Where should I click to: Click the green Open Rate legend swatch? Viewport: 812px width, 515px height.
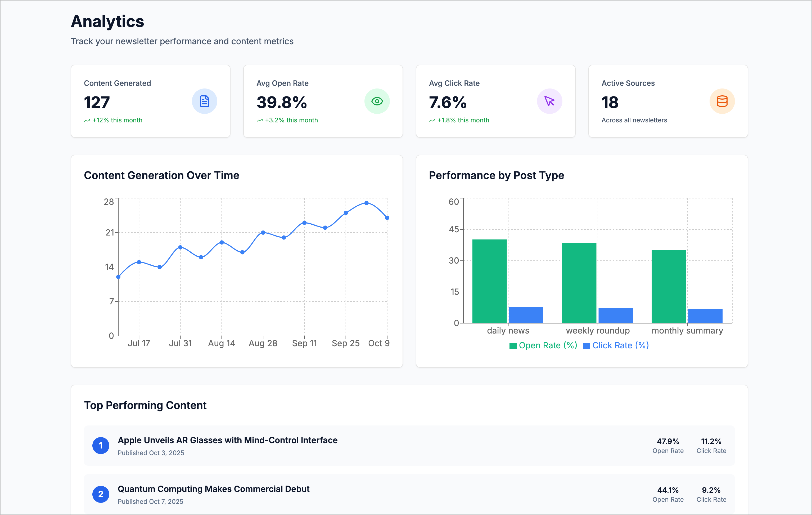point(513,345)
